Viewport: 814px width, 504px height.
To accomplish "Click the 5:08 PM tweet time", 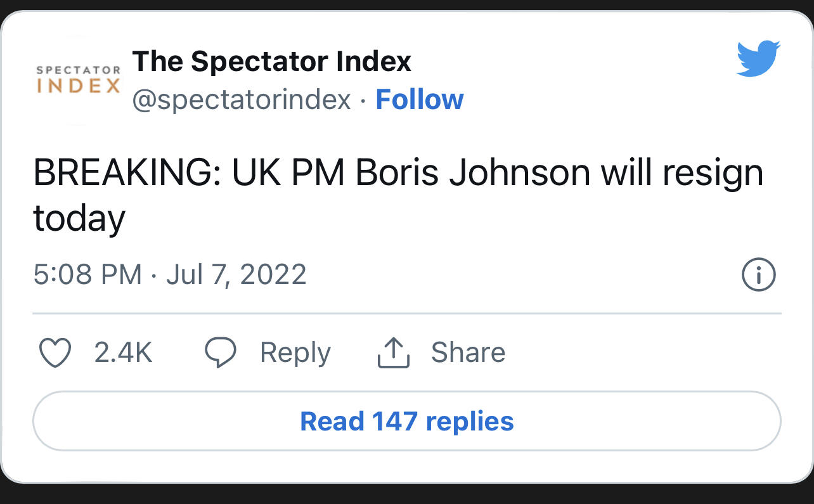I will (87, 275).
